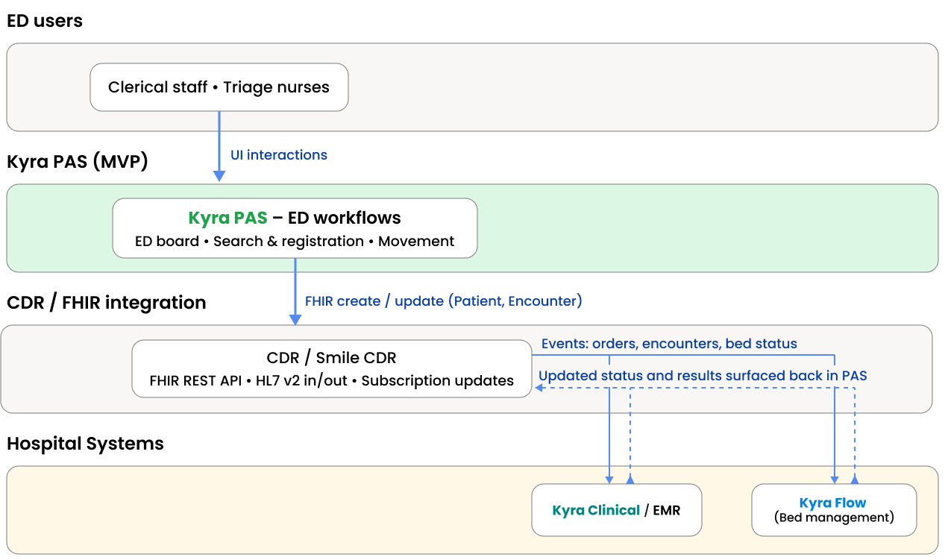Select the 'Kyra Clinical / EMR' box

617,510
